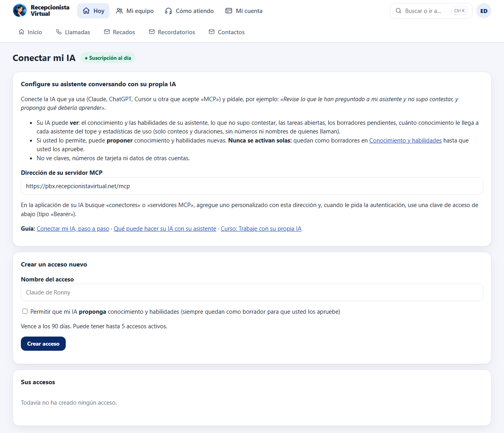The width and height of the screenshot is (504, 433).
Task: Click the people icon beside Mi equipo
Action: coord(119,11)
